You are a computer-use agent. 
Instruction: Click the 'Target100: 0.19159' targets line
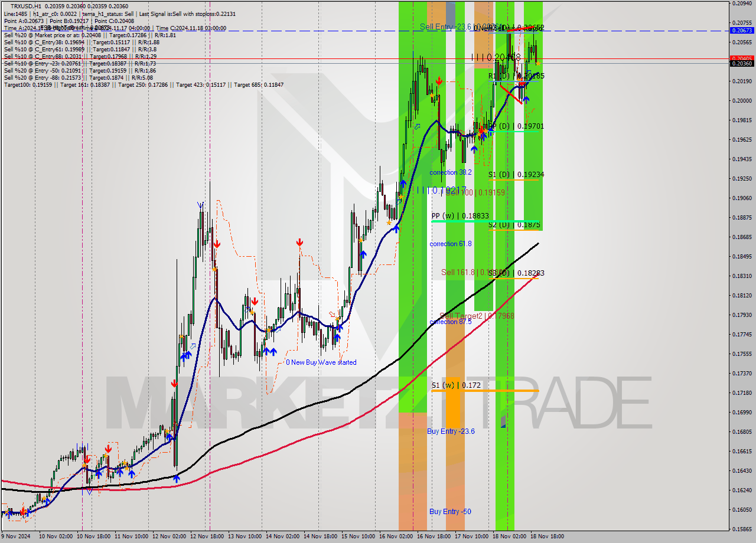click(x=144, y=84)
